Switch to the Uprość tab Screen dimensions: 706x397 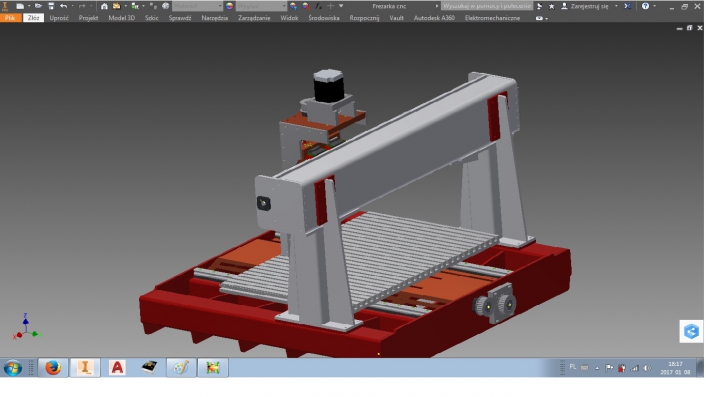point(59,18)
